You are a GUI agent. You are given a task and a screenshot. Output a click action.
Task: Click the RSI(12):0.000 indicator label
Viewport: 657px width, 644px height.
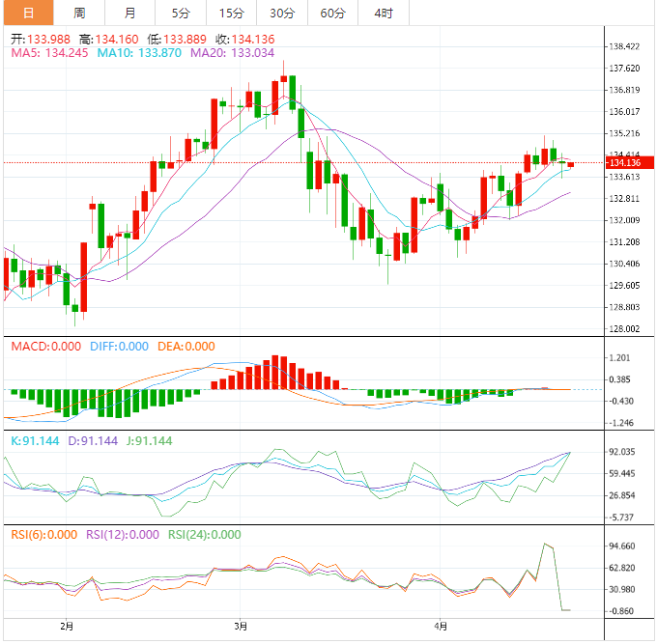coord(123,535)
